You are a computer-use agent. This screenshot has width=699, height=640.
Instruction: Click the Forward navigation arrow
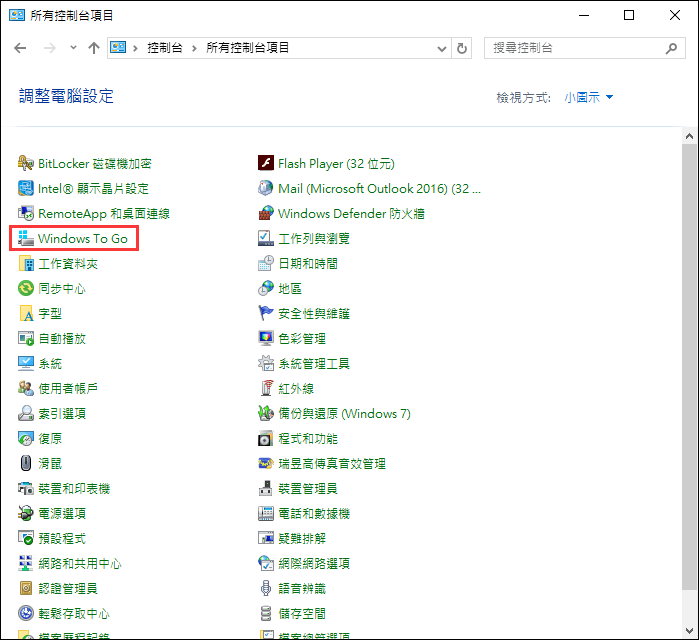tap(49, 48)
